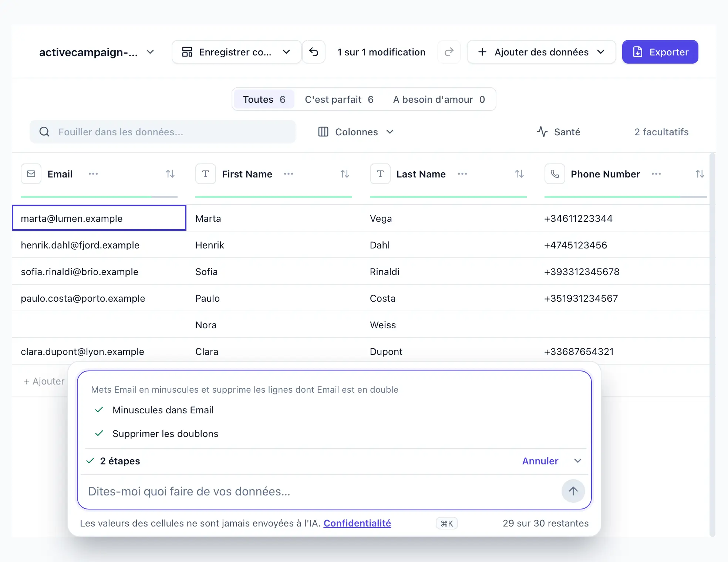Image resolution: width=728 pixels, height=562 pixels.
Task: Sort by the Last Name column
Action: point(519,174)
